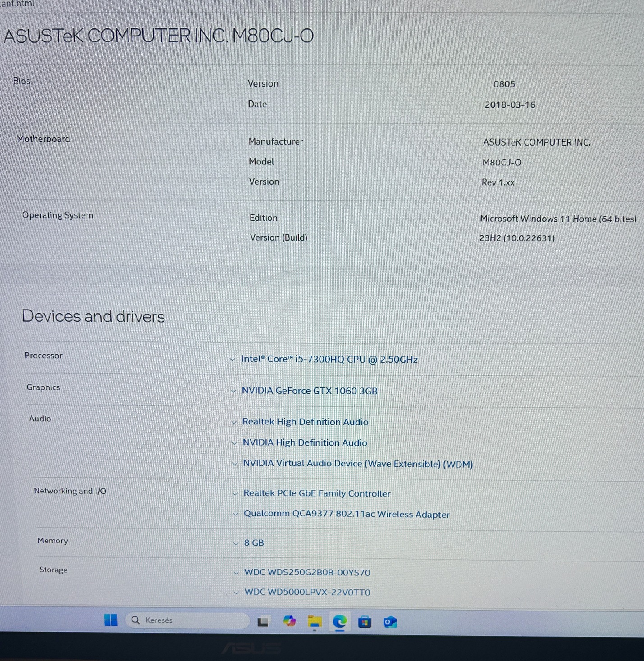
Task: Expand the 8 GB memory chevron
Action: click(x=236, y=543)
